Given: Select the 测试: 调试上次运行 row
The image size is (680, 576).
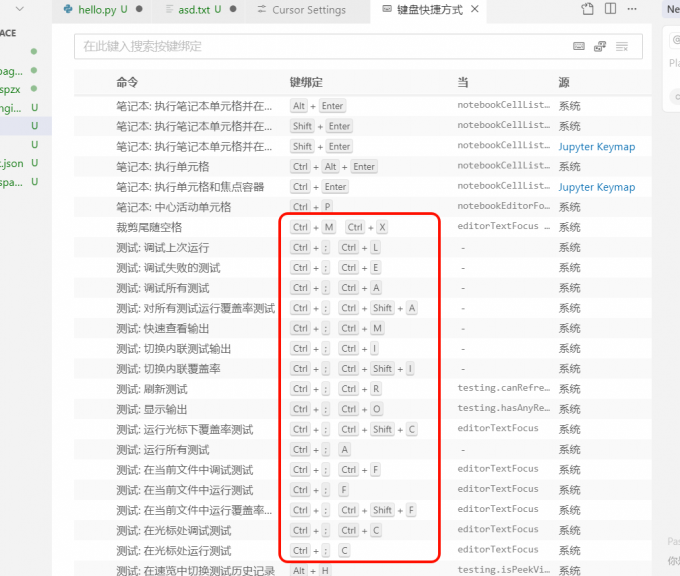Looking at the screenshot, I should [x=363, y=248].
